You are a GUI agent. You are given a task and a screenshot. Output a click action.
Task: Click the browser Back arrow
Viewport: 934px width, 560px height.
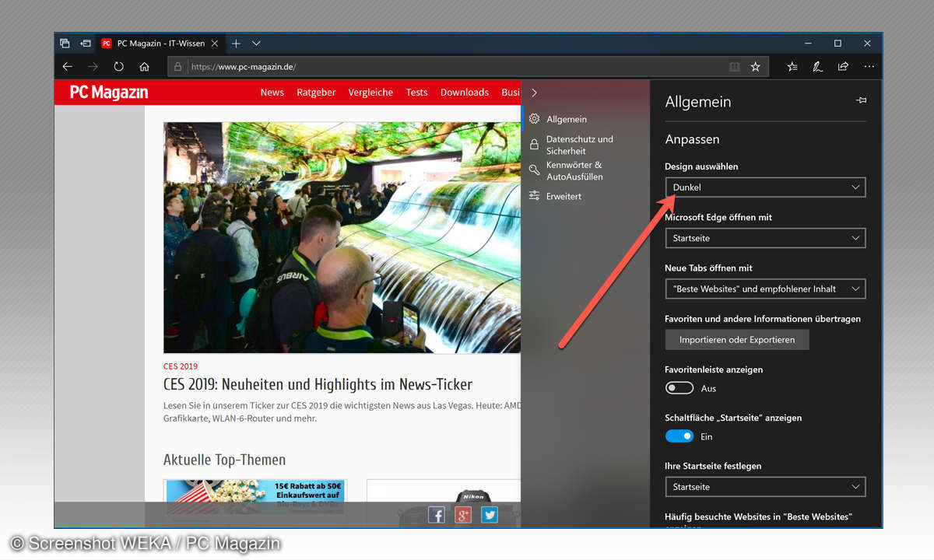[67, 67]
